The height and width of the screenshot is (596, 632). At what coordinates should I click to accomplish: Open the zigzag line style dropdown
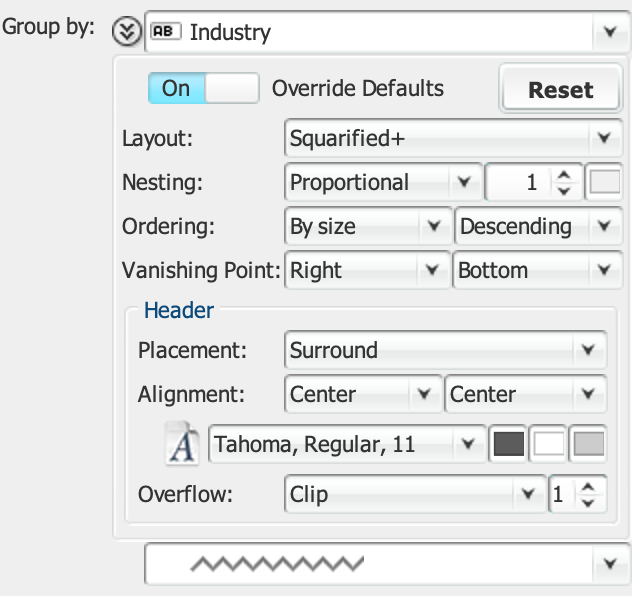(387, 565)
